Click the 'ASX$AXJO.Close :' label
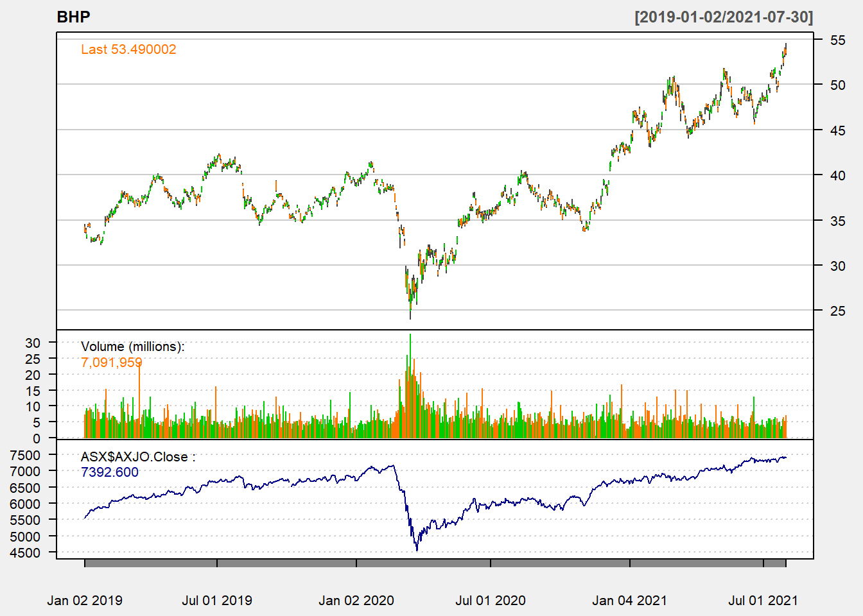Viewport: 863px width, 616px height. [x=138, y=457]
